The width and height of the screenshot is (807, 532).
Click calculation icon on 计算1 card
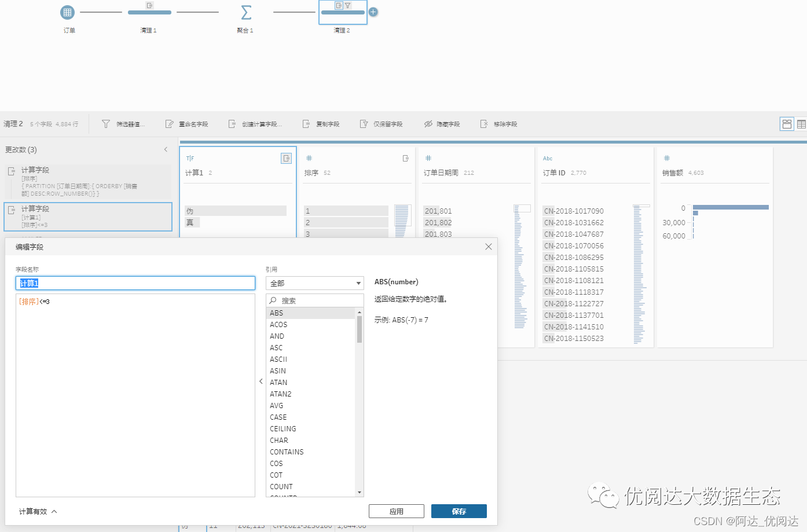pyautogui.click(x=286, y=158)
